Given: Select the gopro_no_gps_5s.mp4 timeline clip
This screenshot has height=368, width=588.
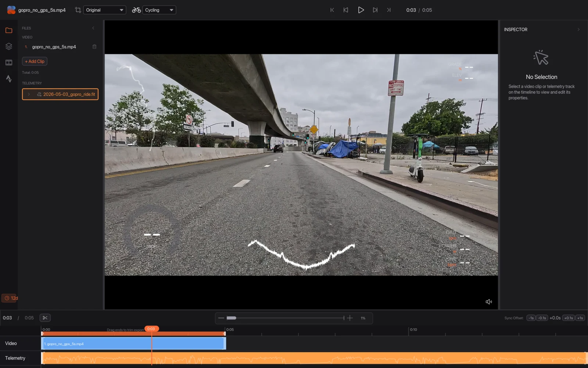Looking at the screenshot, I should (133, 344).
